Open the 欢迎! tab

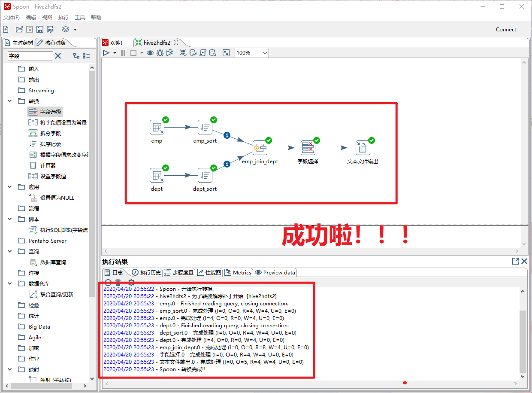pyautogui.click(x=112, y=43)
